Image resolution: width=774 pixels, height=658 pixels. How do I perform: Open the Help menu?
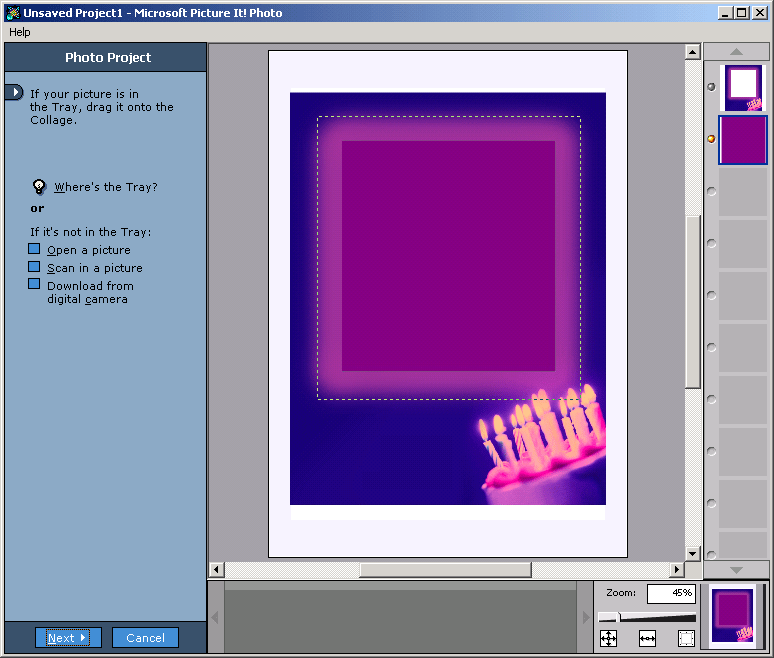(x=20, y=32)
